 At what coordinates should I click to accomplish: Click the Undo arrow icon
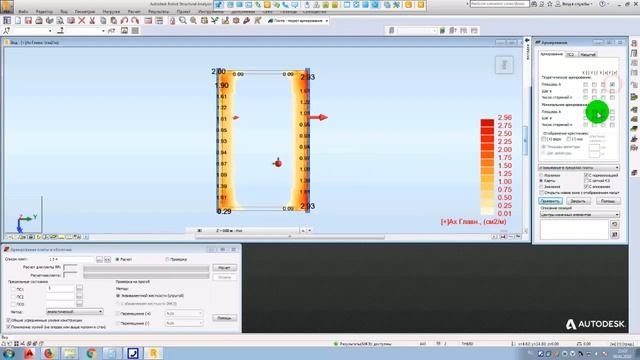coord(124,20)
